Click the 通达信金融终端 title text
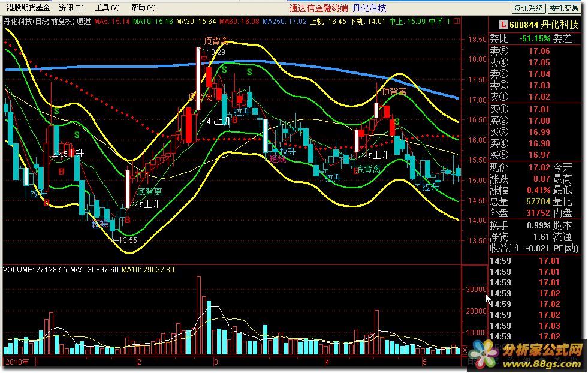Viewport: 588px width, 373px height. click(x=319, y=8)
